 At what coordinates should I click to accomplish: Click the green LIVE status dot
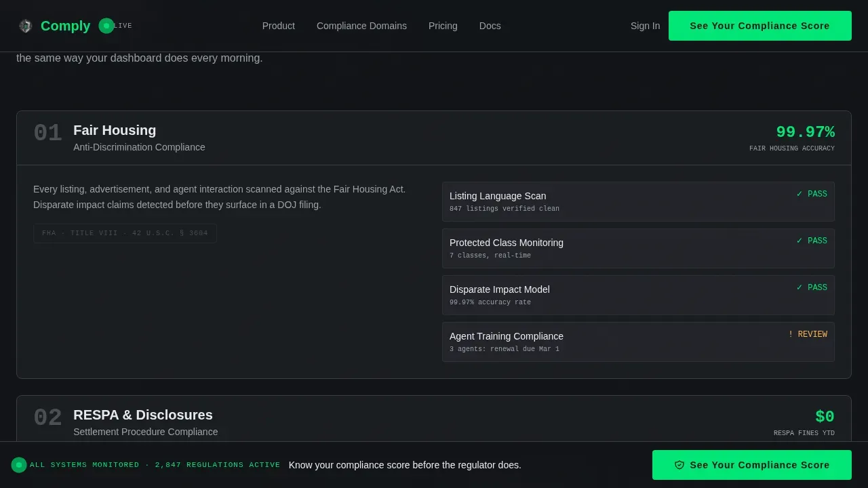pos(106,26)
